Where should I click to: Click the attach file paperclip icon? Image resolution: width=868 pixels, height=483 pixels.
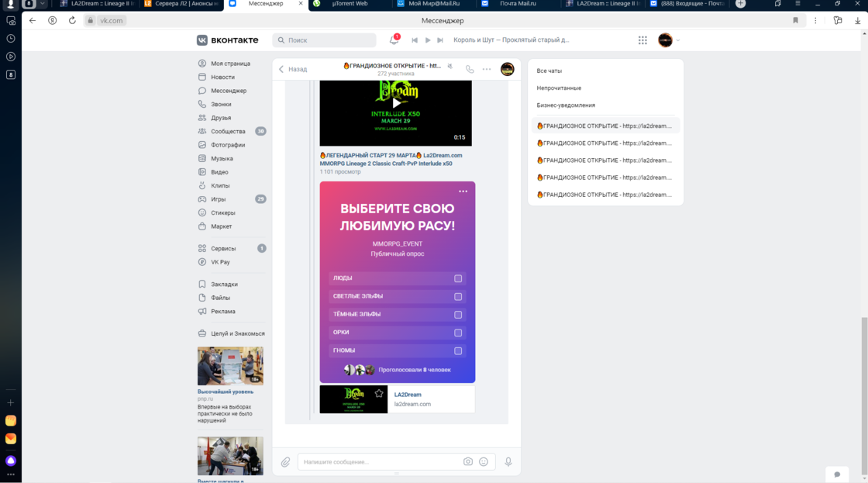click(x=285, y=462)
